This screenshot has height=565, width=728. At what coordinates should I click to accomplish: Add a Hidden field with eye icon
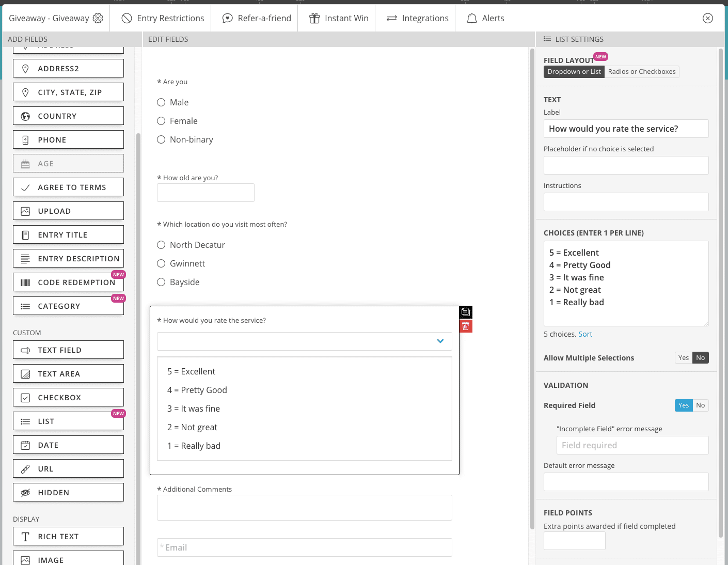tap(68, 493)
